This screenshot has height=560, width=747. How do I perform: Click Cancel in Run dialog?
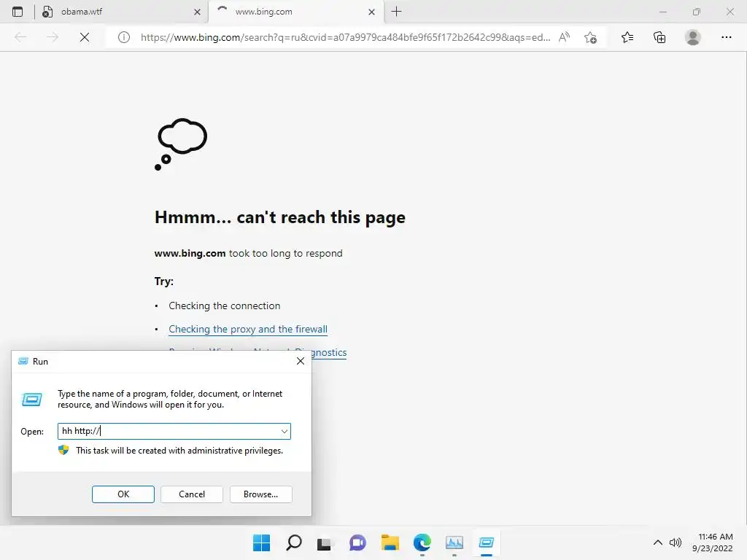coord(192,494)
